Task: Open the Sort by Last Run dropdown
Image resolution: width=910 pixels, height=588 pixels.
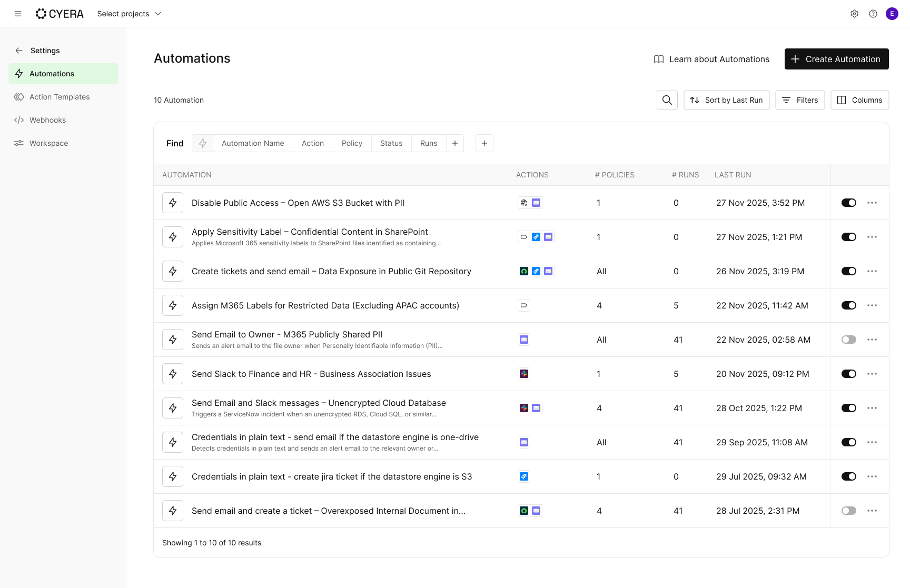Action: (726, 99)
